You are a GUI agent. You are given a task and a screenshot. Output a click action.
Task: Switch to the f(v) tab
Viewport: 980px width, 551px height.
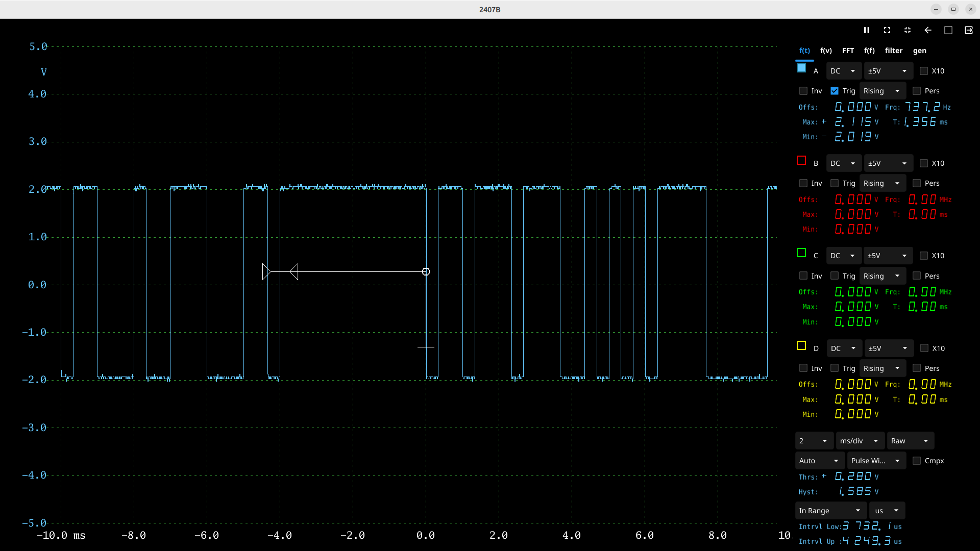pyautogui.click(x=826, y=51)
